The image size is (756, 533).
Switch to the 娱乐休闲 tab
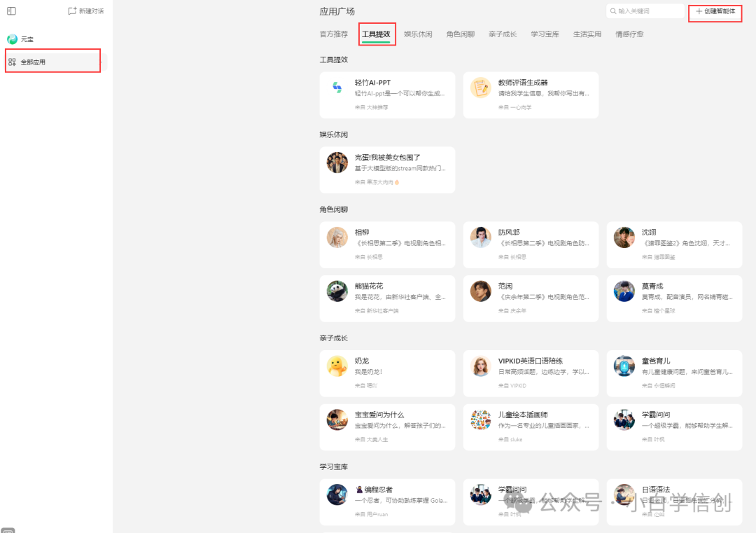pyautogui.click(x=418, y=34)
